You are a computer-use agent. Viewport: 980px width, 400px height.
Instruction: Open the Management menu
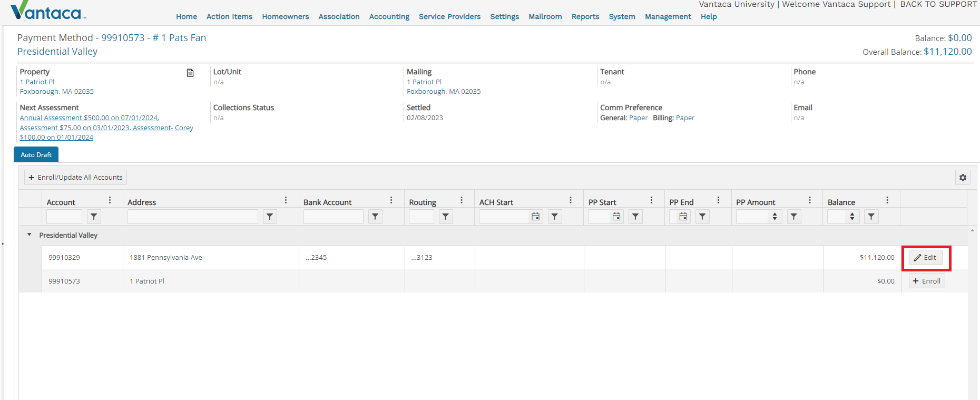click(x=668, y=16)
